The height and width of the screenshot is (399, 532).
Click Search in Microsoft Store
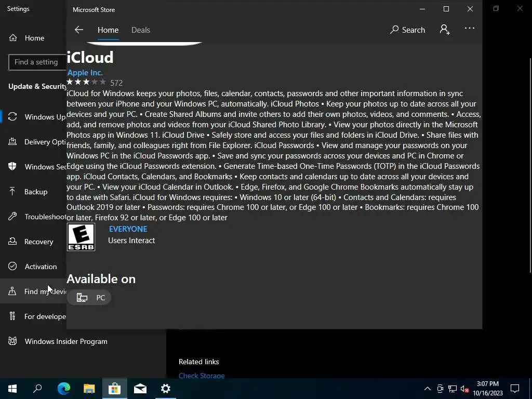point(407,30)
